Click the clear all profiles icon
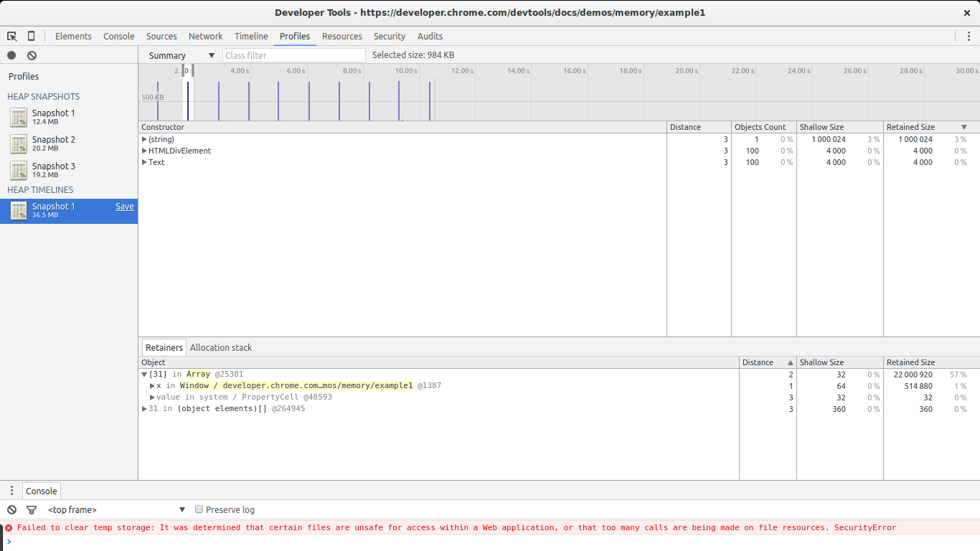The width and height of the screenshot is (980, 551). click(x=32, y=55)
